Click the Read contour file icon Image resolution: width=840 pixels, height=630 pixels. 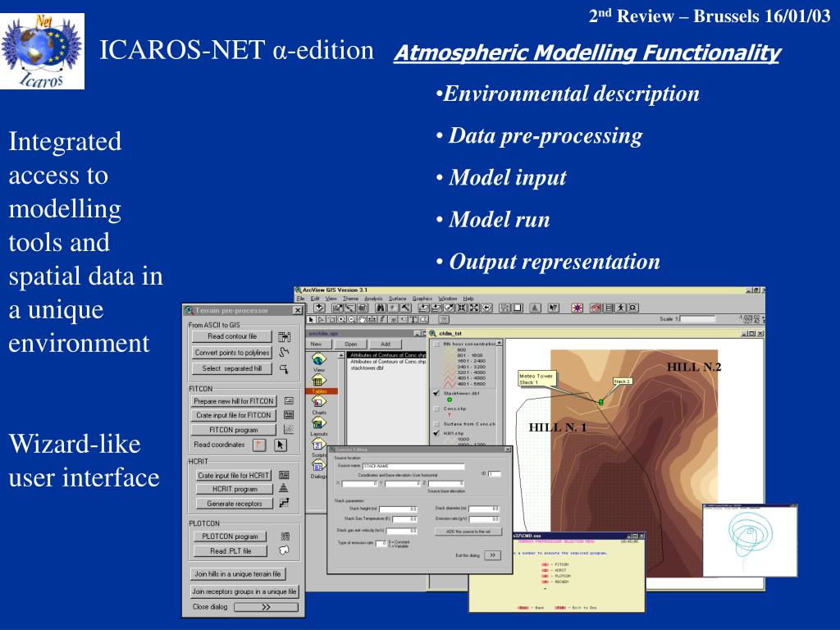tap(285, 337)
